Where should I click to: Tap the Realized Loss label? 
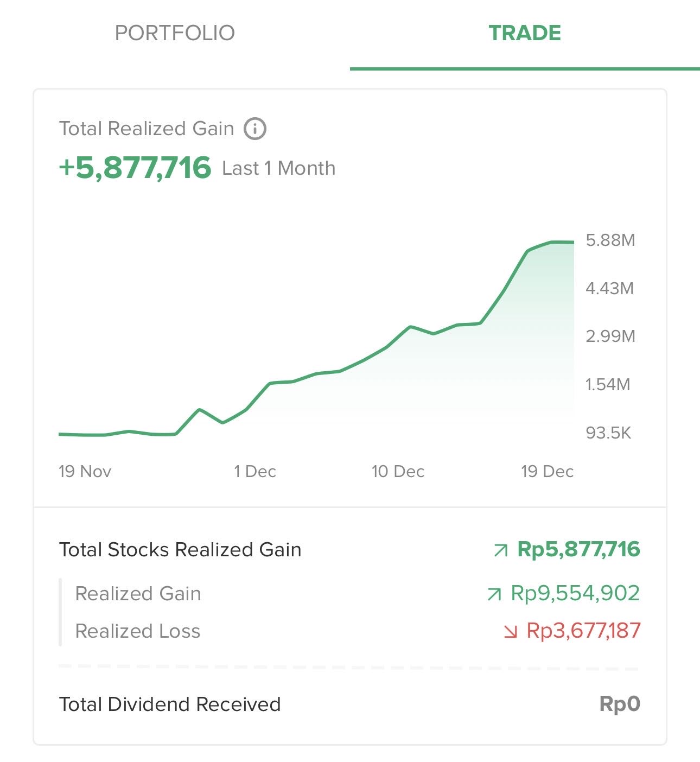coord(138,631)
